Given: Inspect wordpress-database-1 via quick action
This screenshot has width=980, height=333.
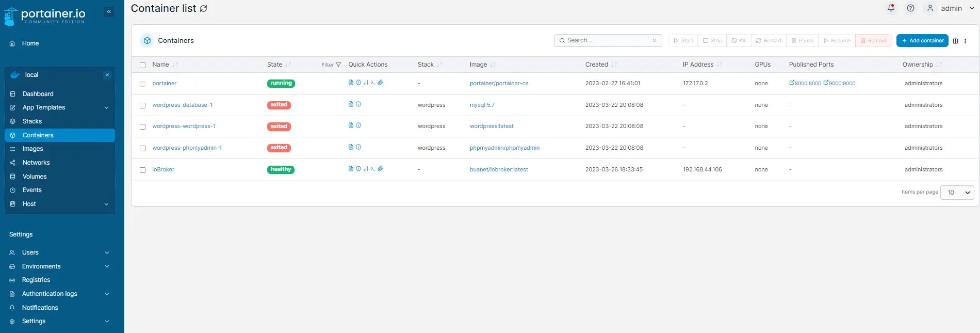Looking at the screenshot, I should coord(358,104).
